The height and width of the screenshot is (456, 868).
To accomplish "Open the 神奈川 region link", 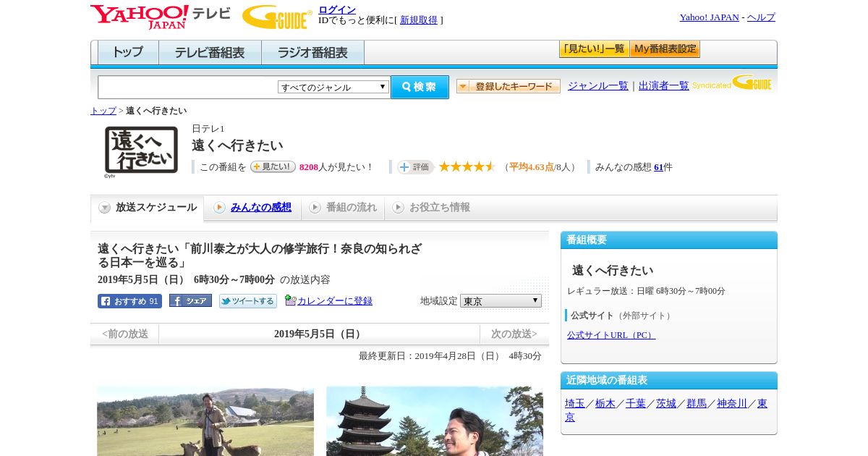I will (x=732, y=403).
